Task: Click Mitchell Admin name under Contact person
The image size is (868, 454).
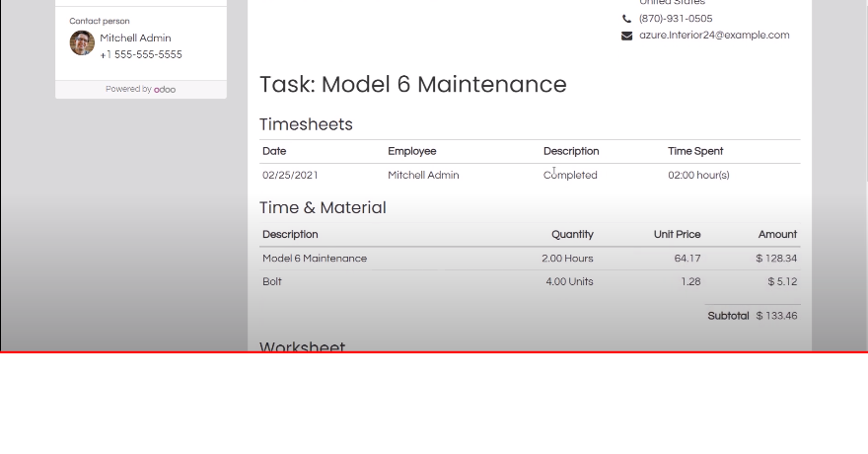Action: [x=135, y=38]
